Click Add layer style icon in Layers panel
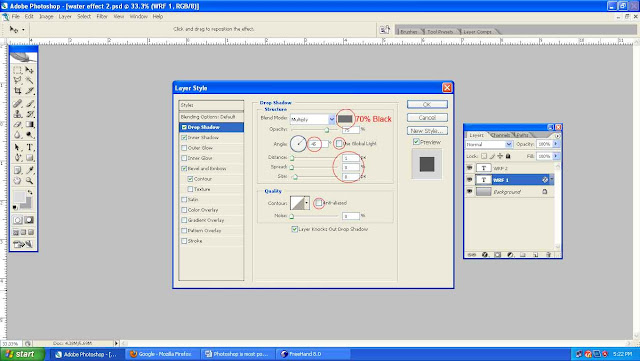The height and width of the screenshot is (361, 640). [x=484, y=254]
